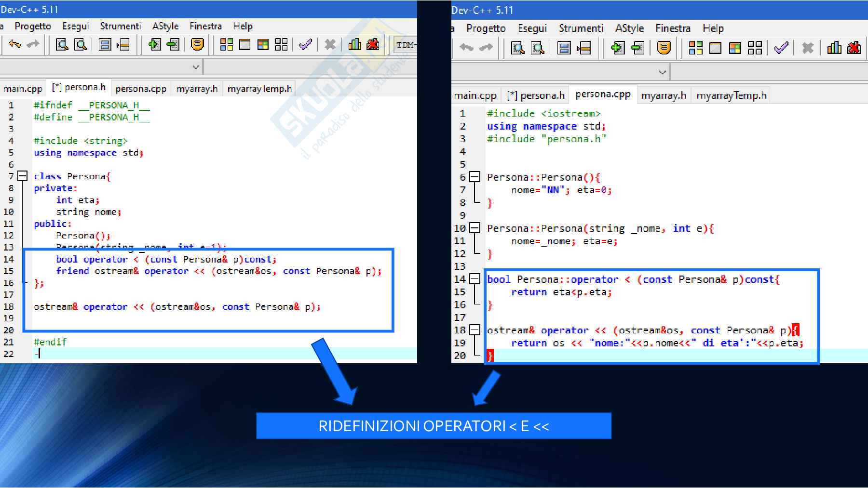Click the Debug checkmark icon in the right window
Image resolution: width=868 pixels, height=488 pixels.
point(781,48)
